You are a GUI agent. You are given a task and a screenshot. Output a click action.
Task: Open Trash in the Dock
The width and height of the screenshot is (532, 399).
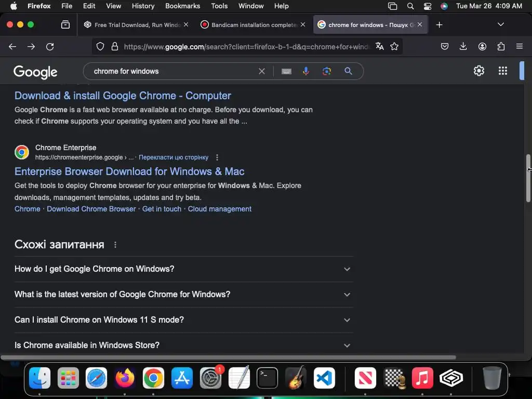tap(491, 378)
